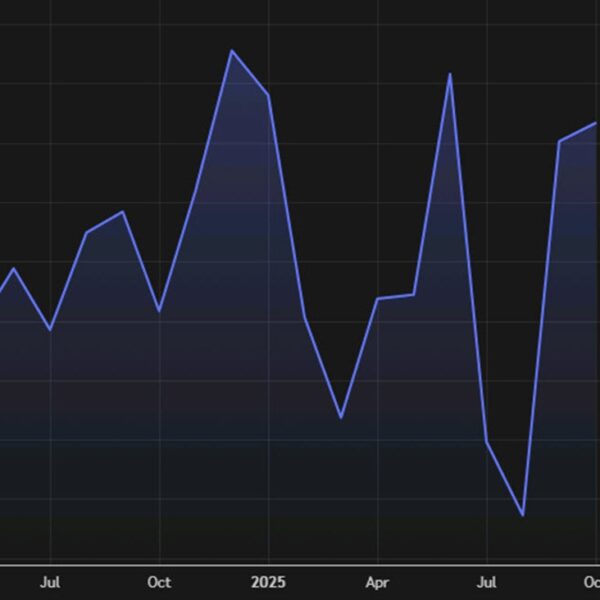This screenshot has height=600, width=600.
Task: Select the data point on the 2025 gridline
Action: click(x=268, y=95)
